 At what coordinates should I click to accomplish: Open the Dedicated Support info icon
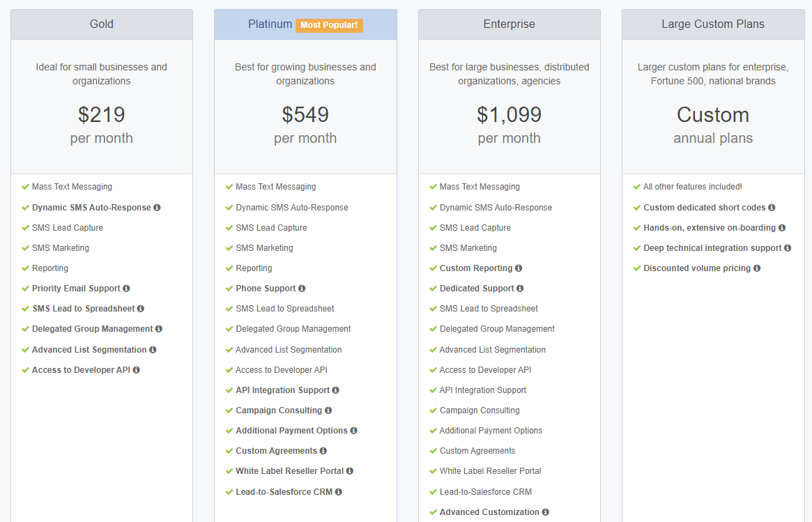[520, 289]
